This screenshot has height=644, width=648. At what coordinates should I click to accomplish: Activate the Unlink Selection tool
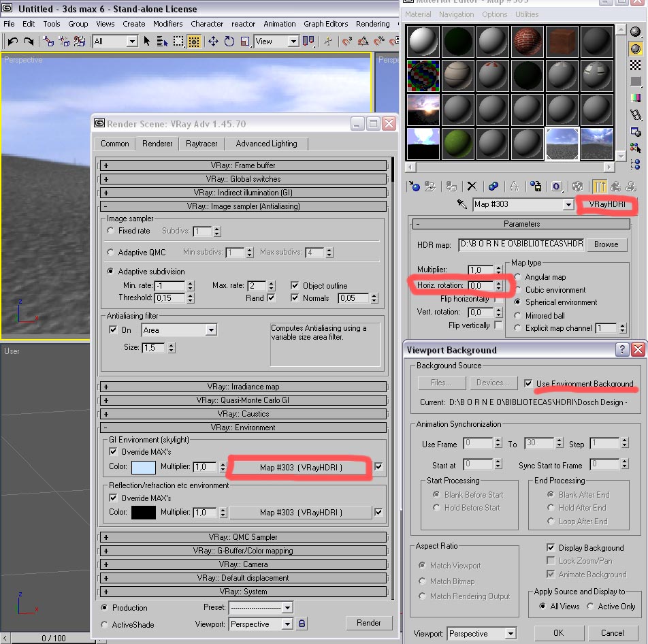(x=64, y=42)
